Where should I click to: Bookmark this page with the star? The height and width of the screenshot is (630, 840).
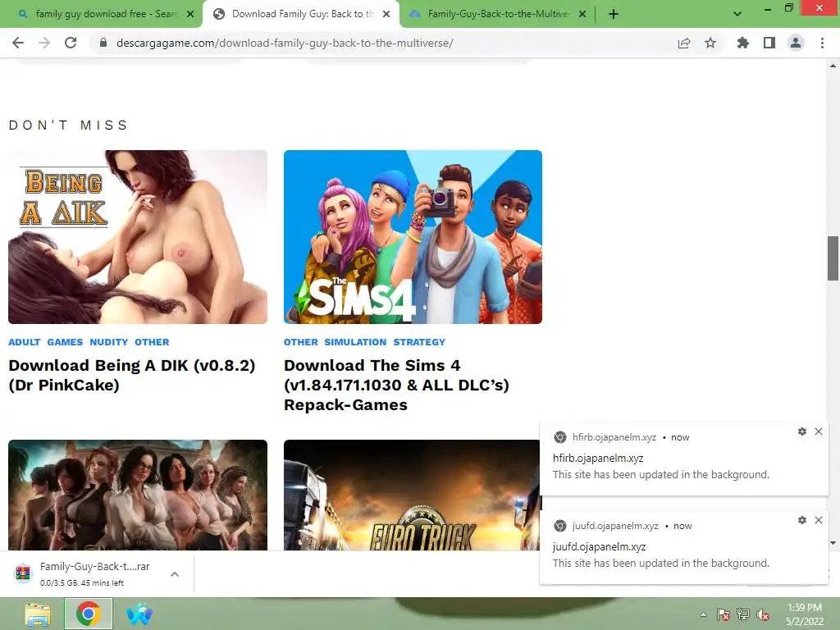point(710,43)
